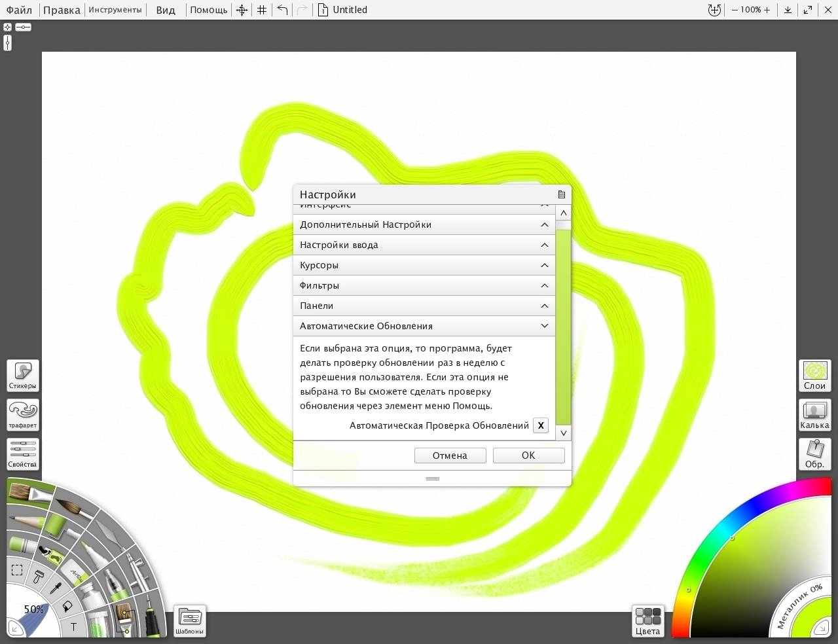
Task: Click the rotate canvas icon
Action: 714,10
